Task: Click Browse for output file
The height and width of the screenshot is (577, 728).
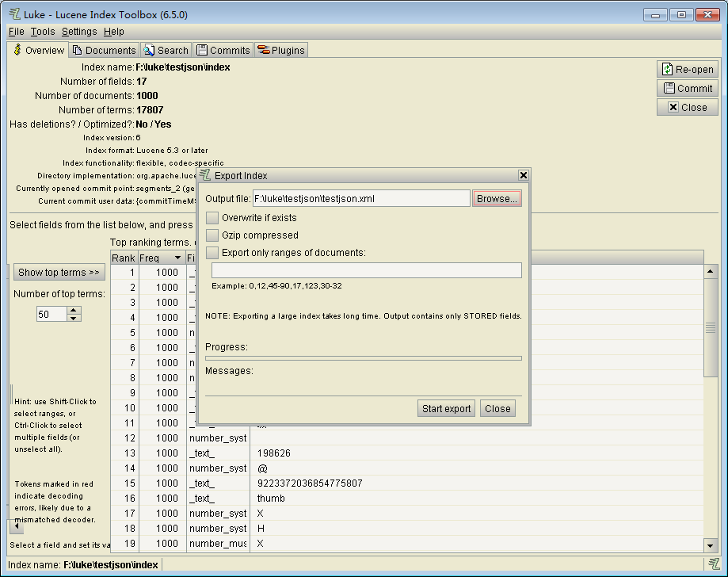Action: pos(497,198)
